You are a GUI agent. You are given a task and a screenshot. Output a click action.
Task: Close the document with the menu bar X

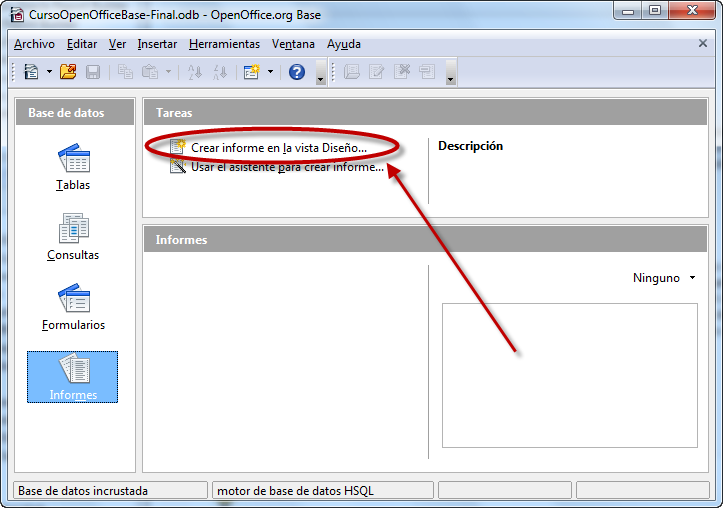coord(703,43)
